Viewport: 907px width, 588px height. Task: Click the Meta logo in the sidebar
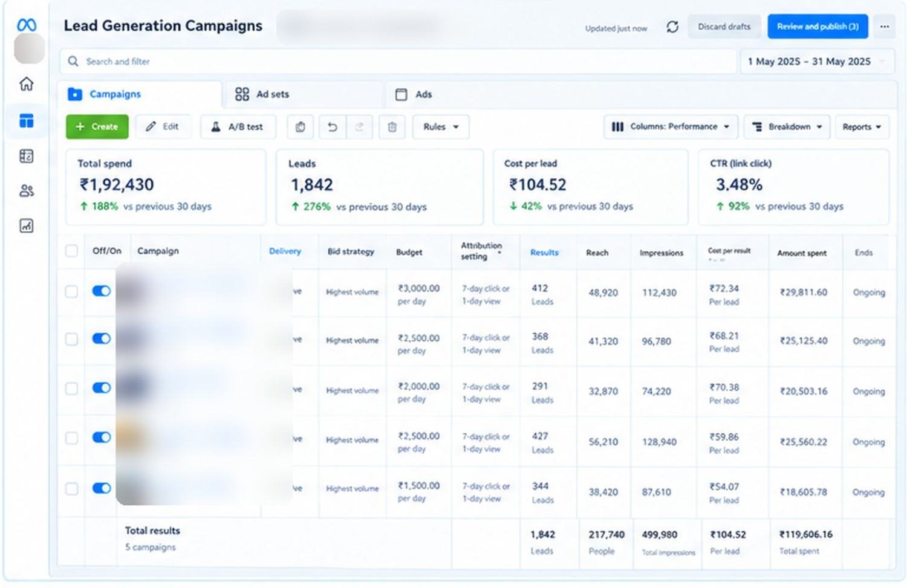(27, 25)
